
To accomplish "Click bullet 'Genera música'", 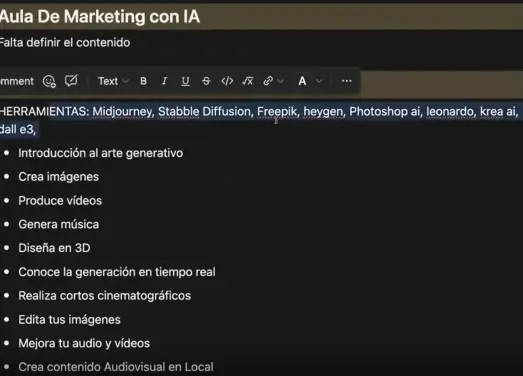I will [59, 225].
